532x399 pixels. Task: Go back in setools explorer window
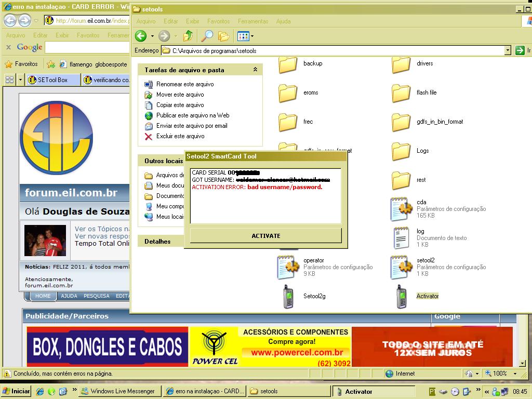click(141, 36)
